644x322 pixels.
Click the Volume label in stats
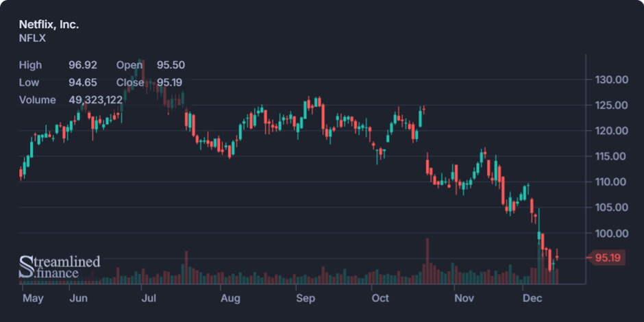pos(38,100)
